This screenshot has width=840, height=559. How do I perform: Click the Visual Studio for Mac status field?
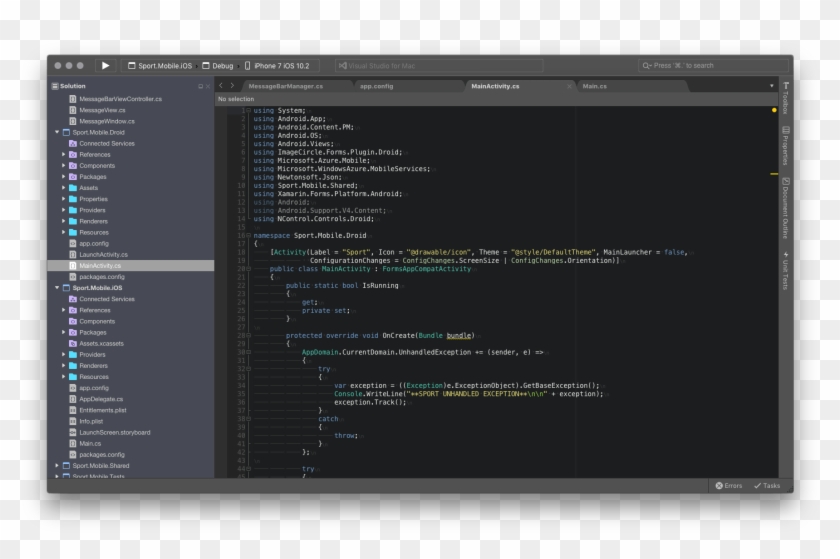(439, 65)
